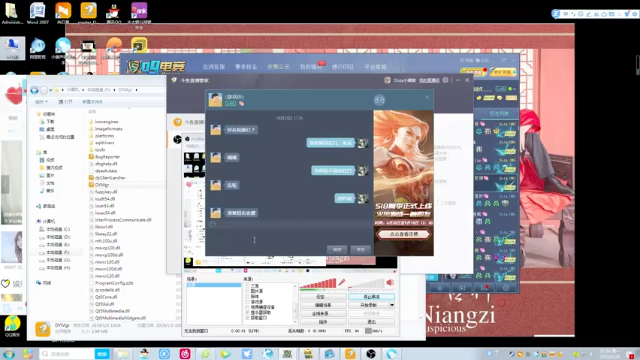Toggle the last checked source checkbox

pyautogui.click(x=247, y=318)
